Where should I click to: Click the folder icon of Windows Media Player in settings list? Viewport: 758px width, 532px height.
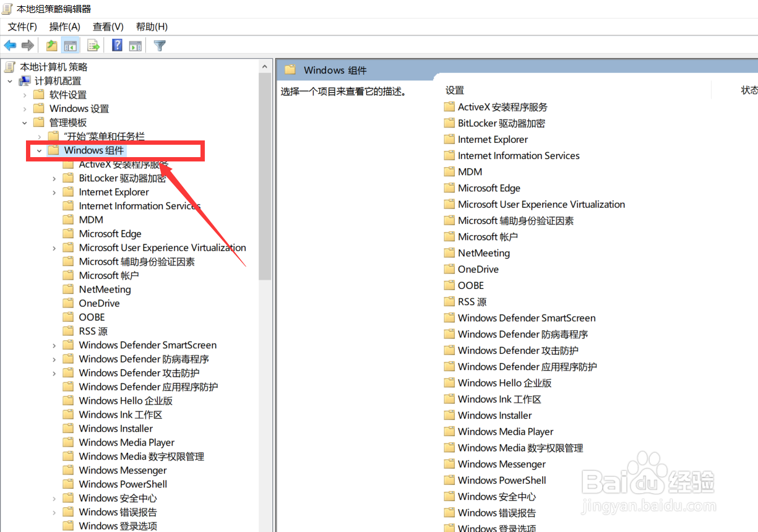pyautogui.click(x=449, y=431)
